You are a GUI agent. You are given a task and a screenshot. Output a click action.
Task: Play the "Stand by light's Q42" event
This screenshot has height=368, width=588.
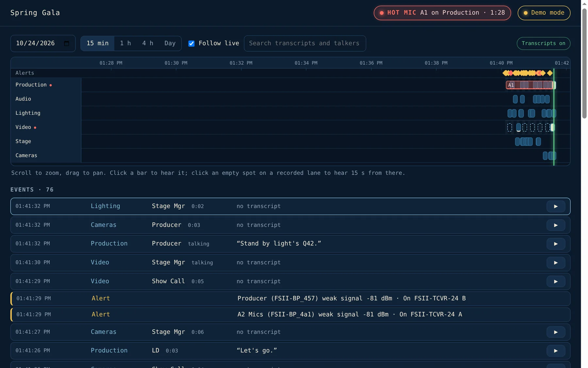[556, 244]
